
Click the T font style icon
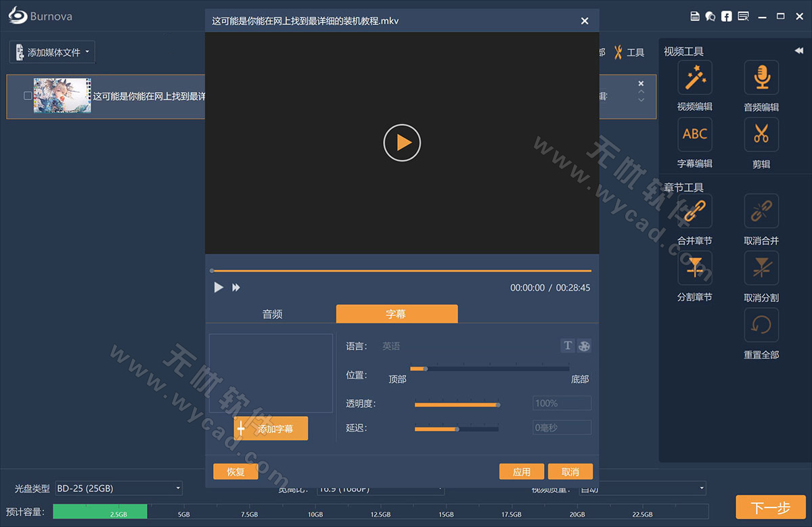(x=568, y=346)
